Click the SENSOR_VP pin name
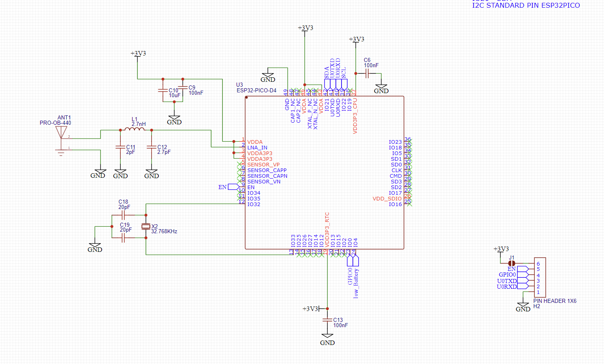This screenshot has height=364, width=604. click(263, 165)
